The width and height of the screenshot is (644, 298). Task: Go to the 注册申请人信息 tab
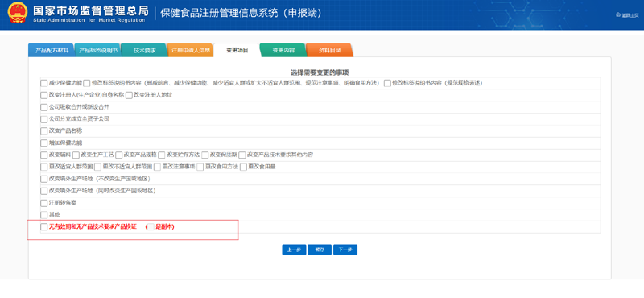click(191, 51)
